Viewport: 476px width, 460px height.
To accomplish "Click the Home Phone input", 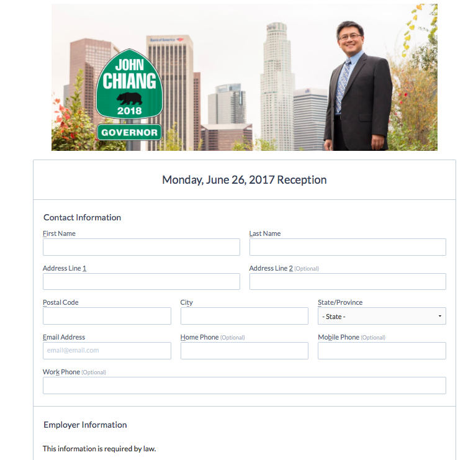I will coord(245,351).
